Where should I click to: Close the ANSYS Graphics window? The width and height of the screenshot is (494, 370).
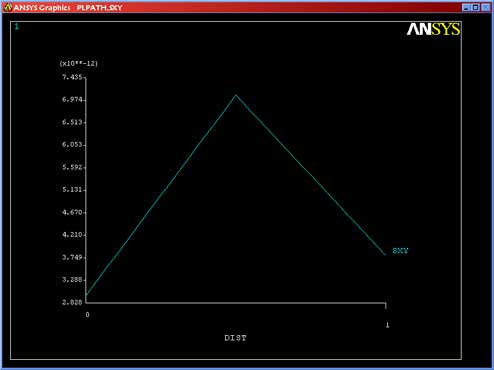[x=486, y=7]
